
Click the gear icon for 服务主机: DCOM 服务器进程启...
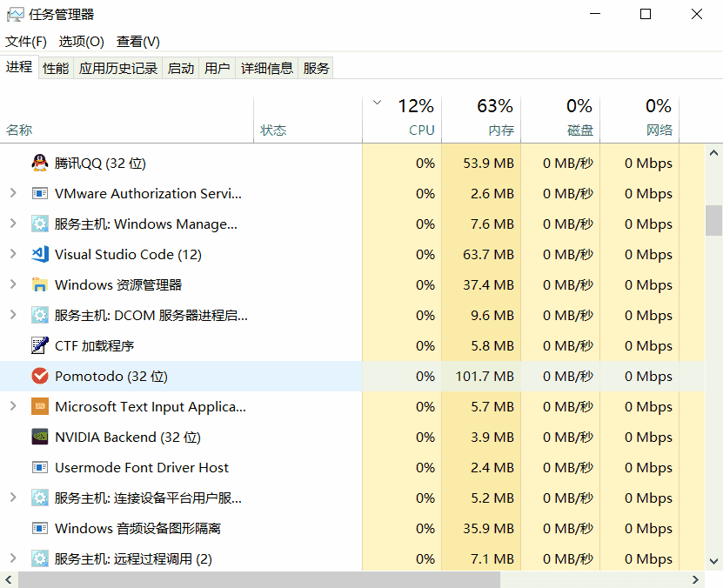coord(40,315)
